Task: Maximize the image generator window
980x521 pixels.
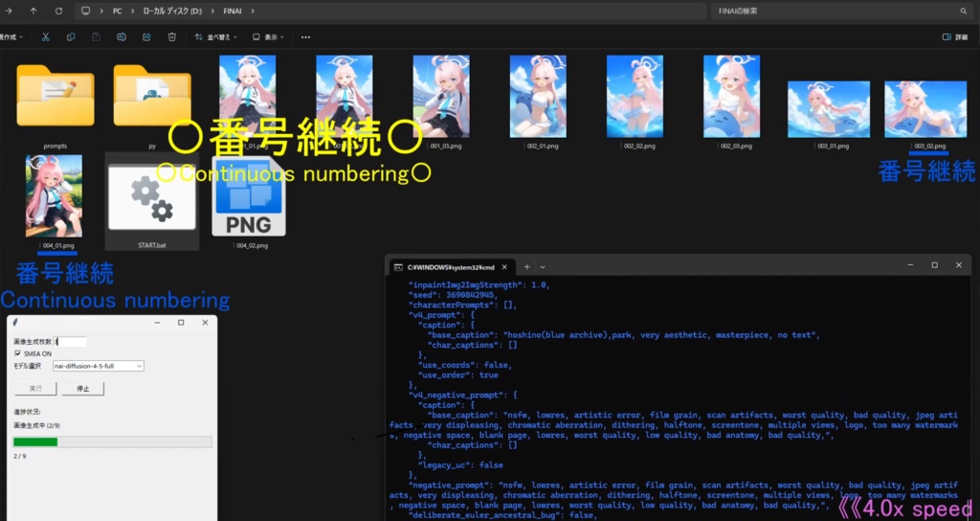Action: pos(181,323)
